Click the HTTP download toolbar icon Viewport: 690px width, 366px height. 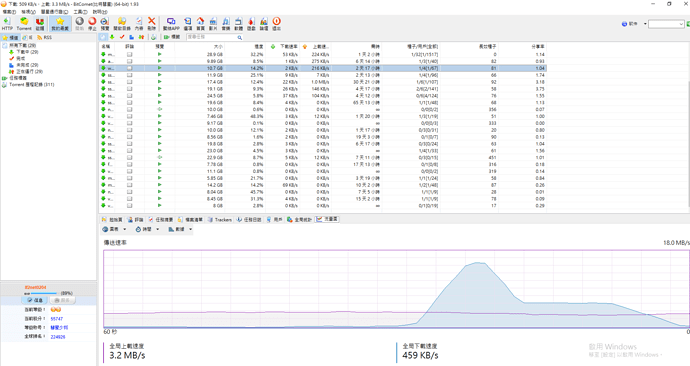[7, 23]
